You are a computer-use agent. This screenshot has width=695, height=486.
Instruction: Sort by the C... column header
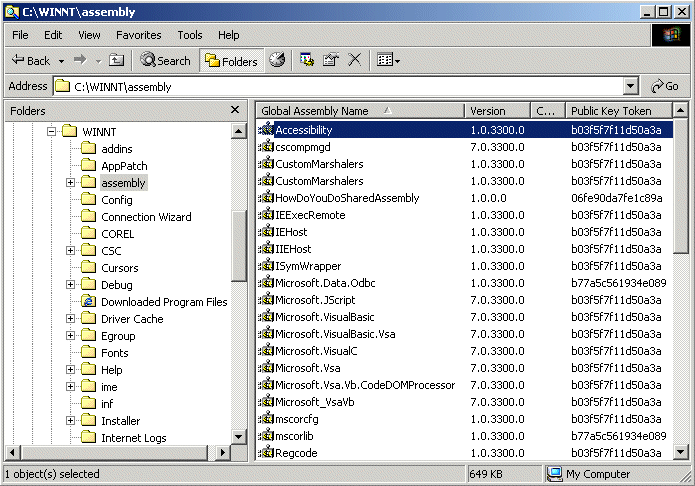(x=548, y=110)
